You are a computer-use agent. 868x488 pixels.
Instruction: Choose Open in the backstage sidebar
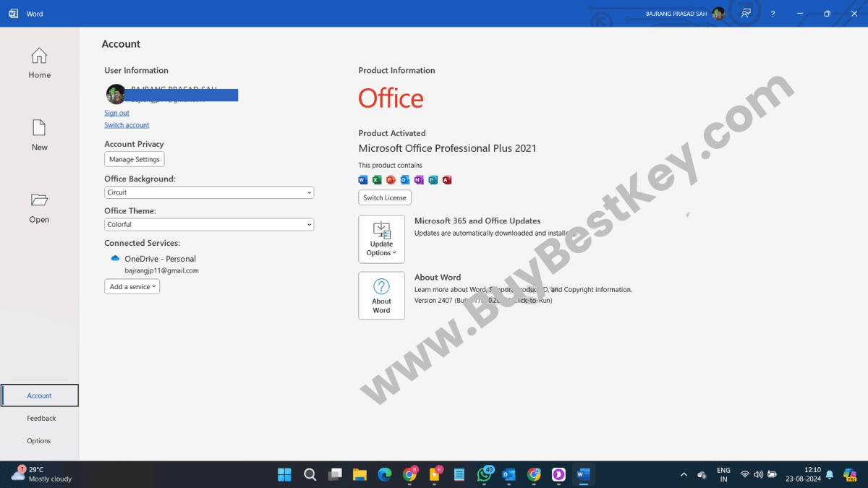[x=39, y=208]
